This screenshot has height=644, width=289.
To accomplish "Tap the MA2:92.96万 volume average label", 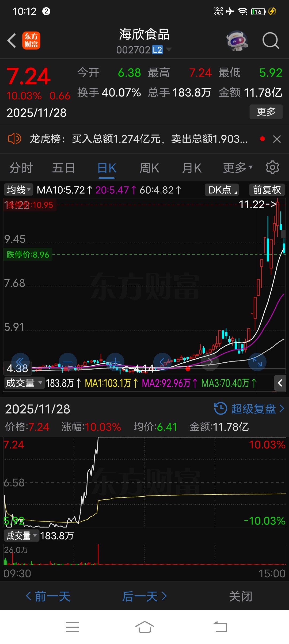I will pos(169,383).
